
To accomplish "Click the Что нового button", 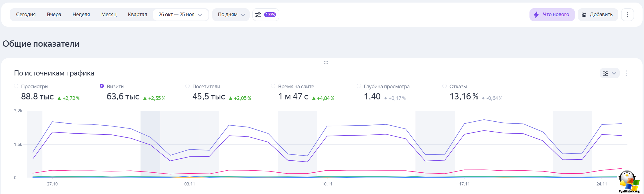I will pyautogui.click(x=555, y=15).
